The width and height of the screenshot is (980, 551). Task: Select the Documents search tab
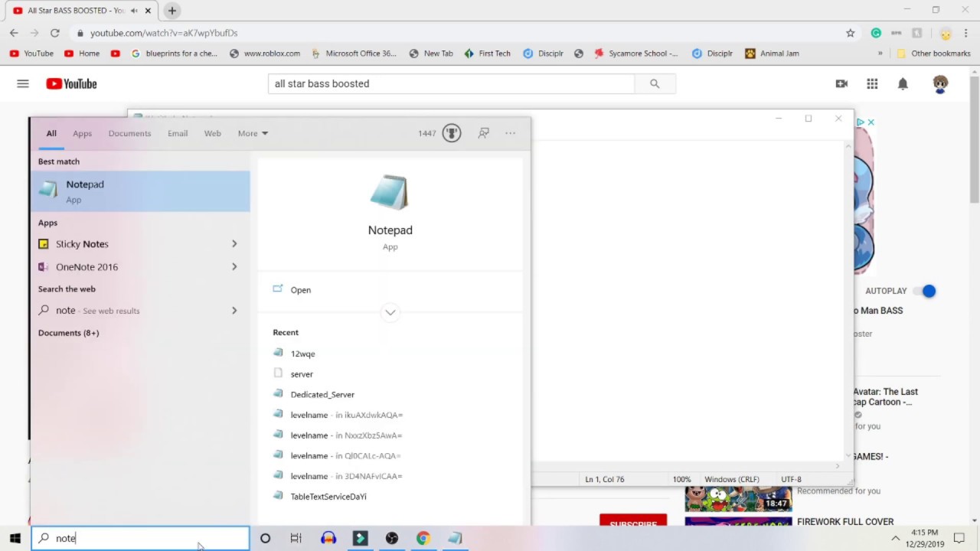[x=129, y=133]
